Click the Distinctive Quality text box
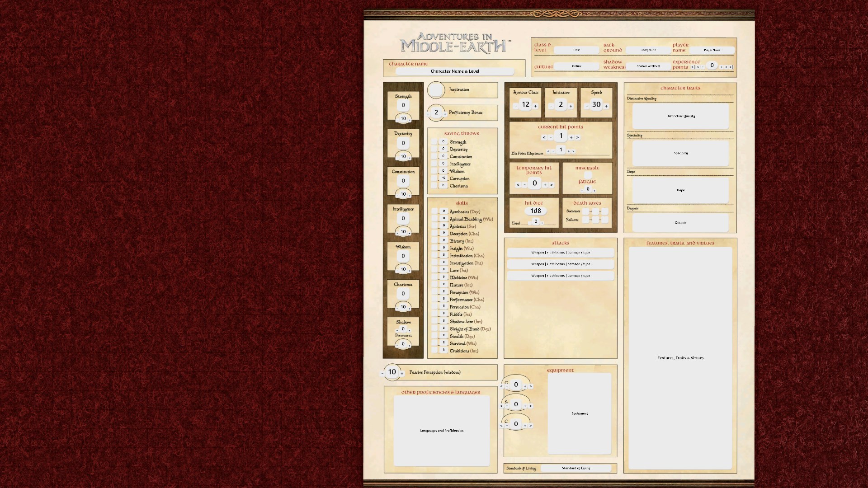The width and height of the screenshot is (868, 488). point(680,116)
